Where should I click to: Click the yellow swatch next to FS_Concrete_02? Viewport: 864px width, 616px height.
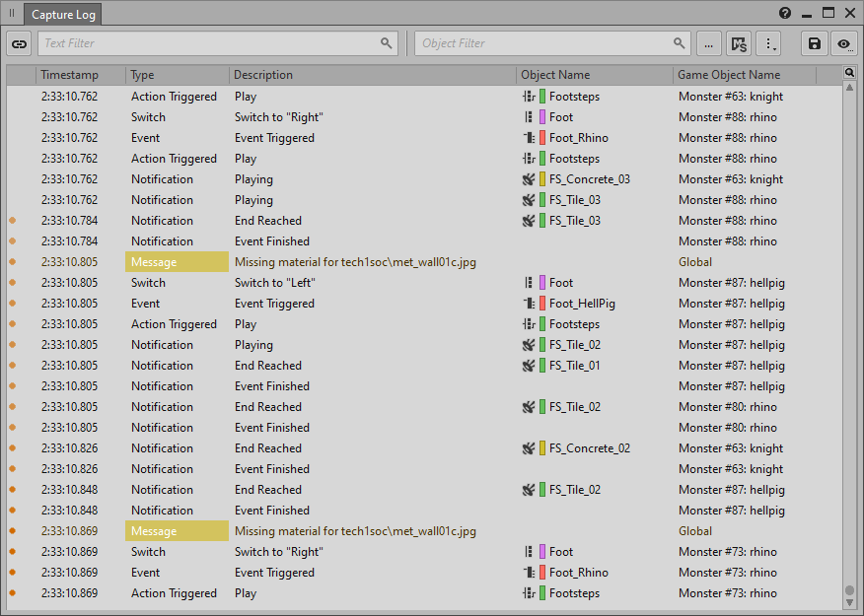click(x=542, y=448)
